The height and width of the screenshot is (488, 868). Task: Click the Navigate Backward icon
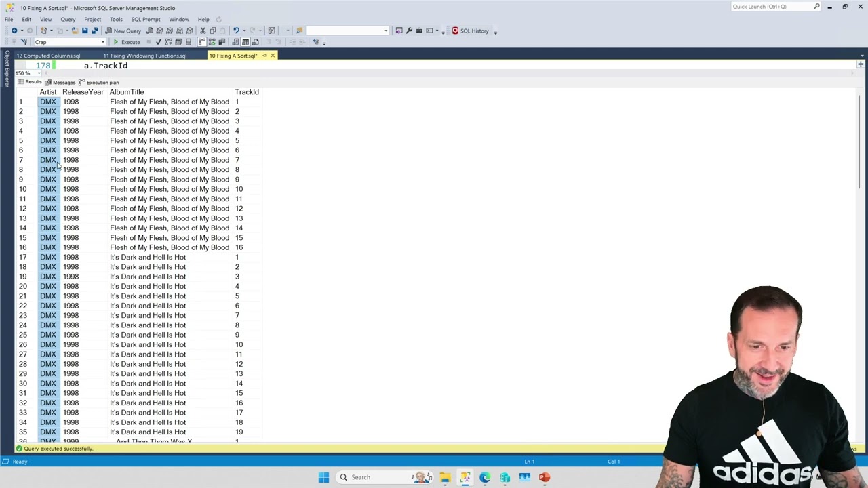point(14,30)
